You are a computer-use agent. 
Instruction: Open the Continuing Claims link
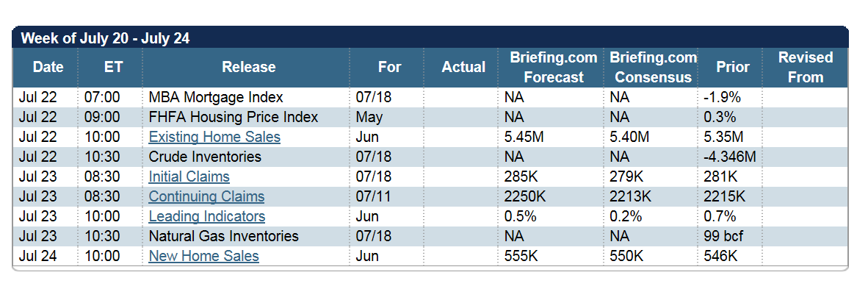coord(206,196)
